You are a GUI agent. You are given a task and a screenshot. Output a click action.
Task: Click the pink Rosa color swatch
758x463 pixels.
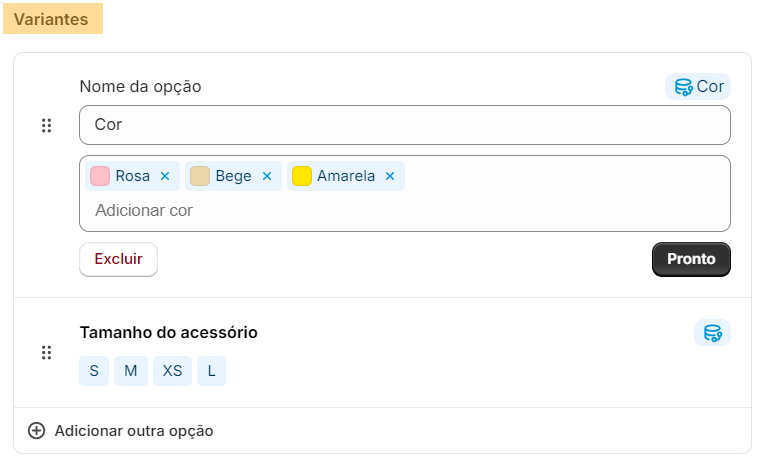coord(100,176)
